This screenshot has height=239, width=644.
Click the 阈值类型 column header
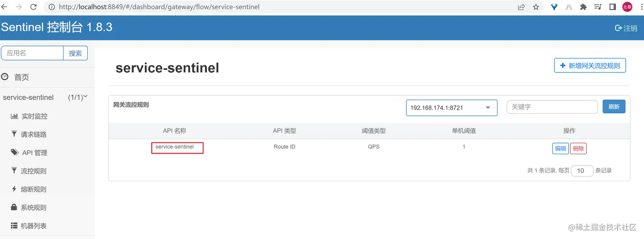coord(374,131)
